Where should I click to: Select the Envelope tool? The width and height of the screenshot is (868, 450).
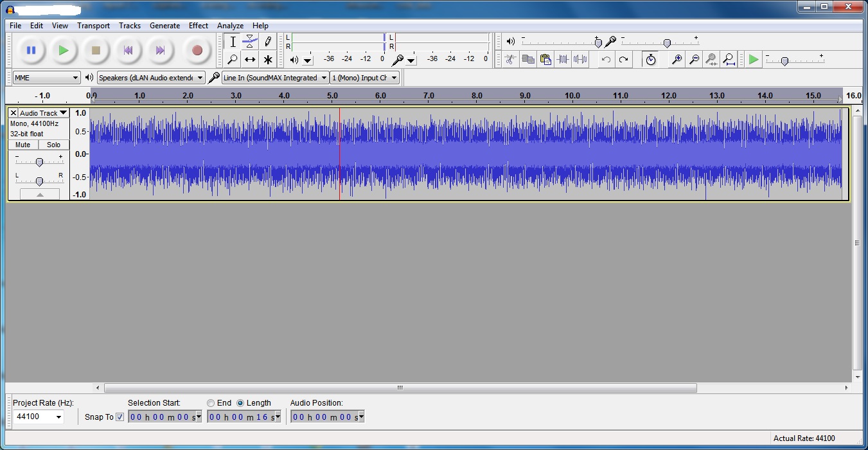(x=250, y=42)
